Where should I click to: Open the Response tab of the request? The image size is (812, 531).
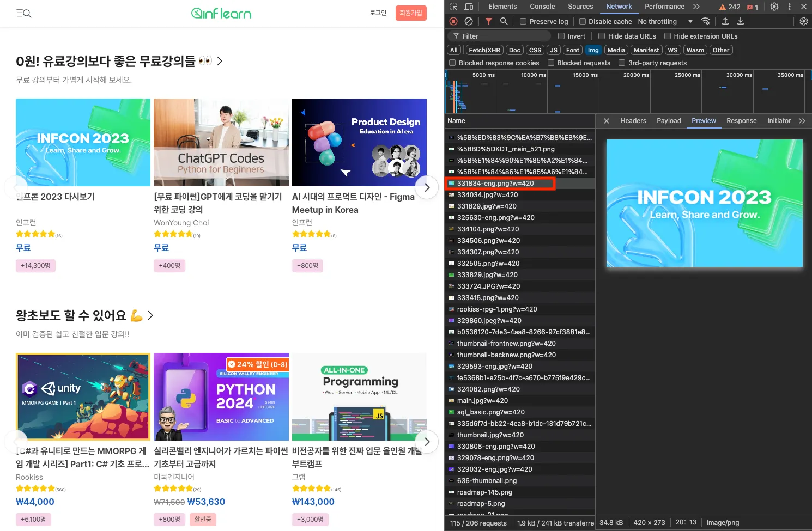pyautogui.click(x=742, y=121)
